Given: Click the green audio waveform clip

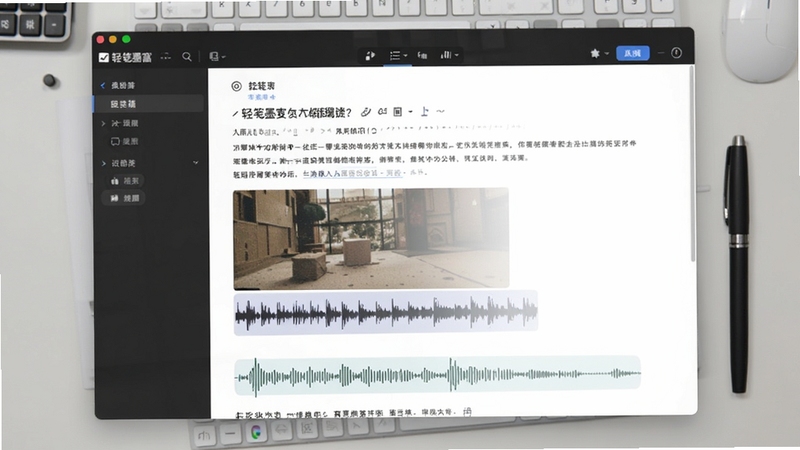Looking at the screenshot, I should point(437,375).
